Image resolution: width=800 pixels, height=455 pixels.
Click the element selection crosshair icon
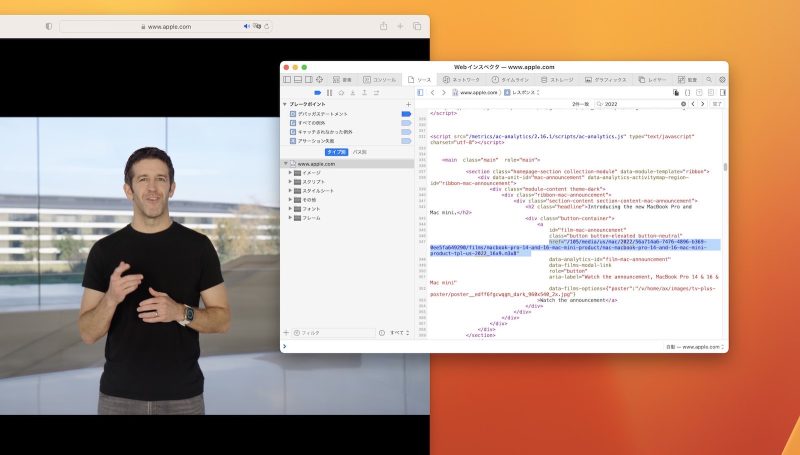tap(320, 79)
